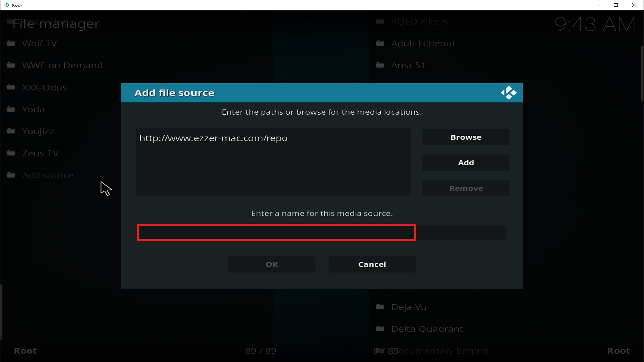
Task: Select Delta Quadrant in right pane
Action: tap(427, 329)
